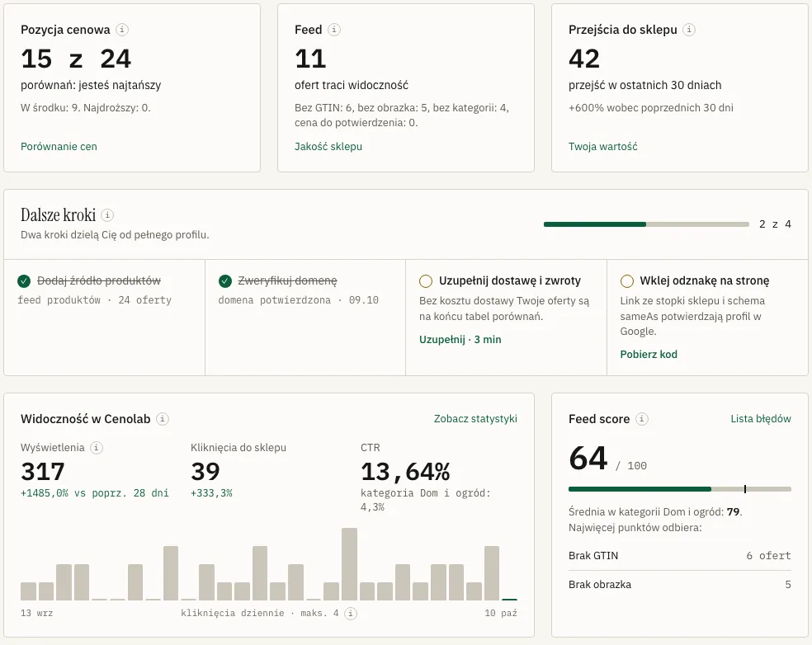The height and width of the screenshot is (645, 812).
Task: Click info icon next to Pozycja cenowa
Action: [x=121, y=30]
